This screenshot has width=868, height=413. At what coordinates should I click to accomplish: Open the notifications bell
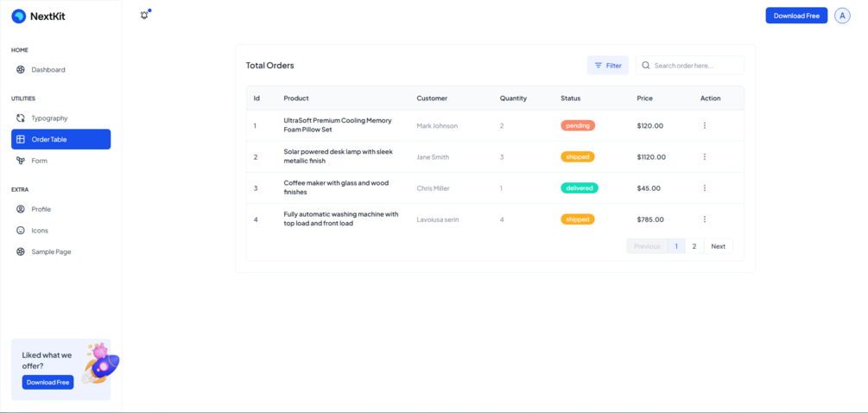(x=144, y=16)
